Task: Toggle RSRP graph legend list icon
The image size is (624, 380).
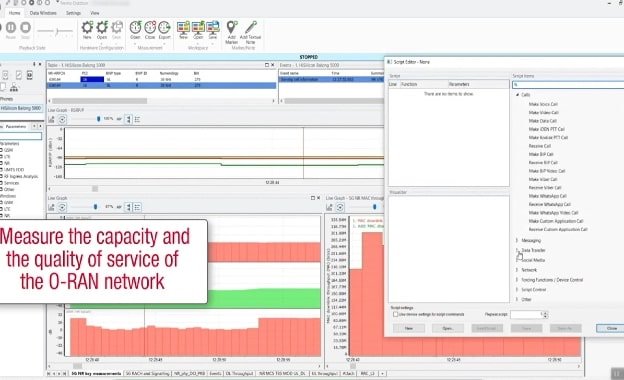Action: [x=137, y=119]
